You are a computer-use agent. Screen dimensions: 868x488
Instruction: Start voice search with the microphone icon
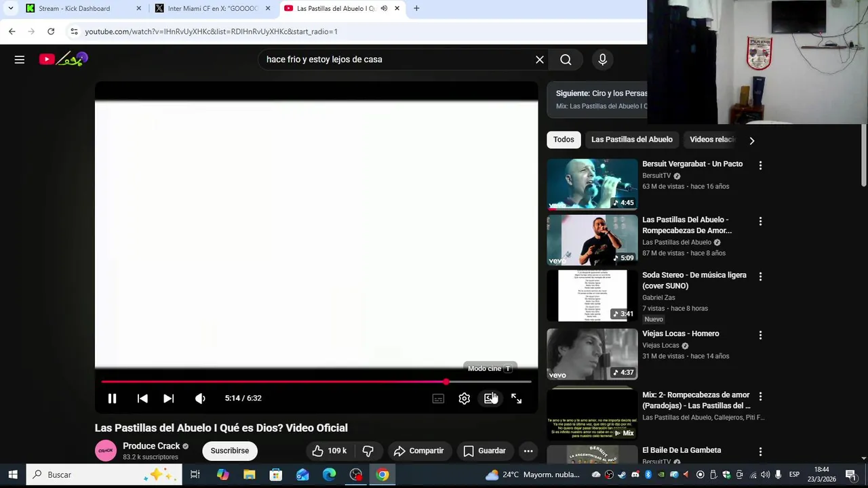click(x=602, y=60)
